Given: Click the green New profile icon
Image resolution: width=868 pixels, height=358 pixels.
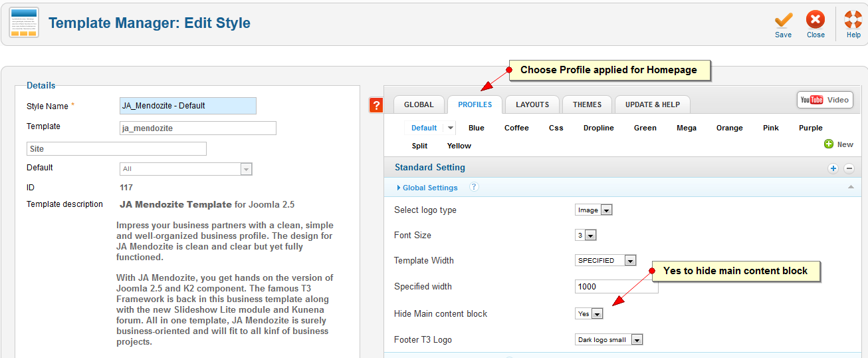Looking at the screenshot, I should [829, 144].
